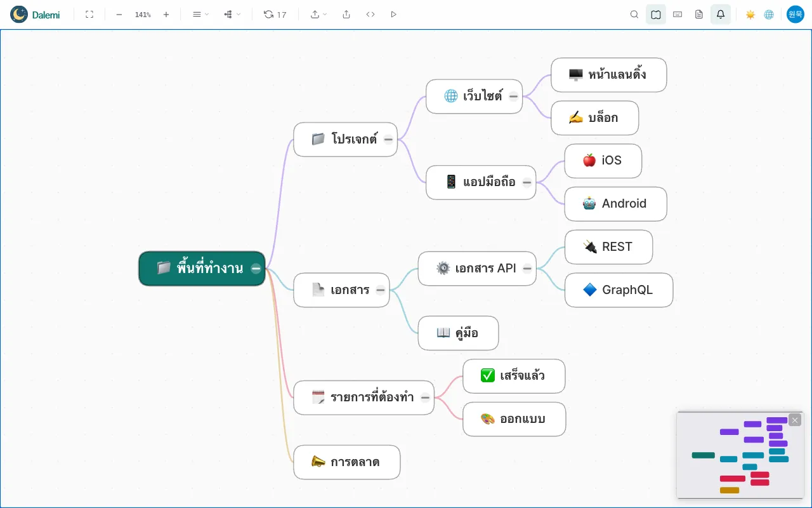Screen dimensions: 812x508
Task: Collapse the โปรเจกต์ branch
Action: point(388,139)
